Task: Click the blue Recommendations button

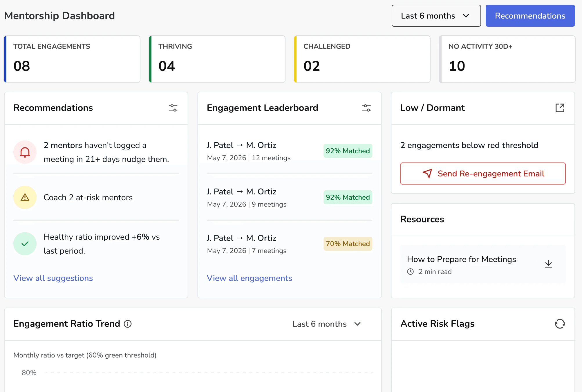Action: click(x=530, y=16)
